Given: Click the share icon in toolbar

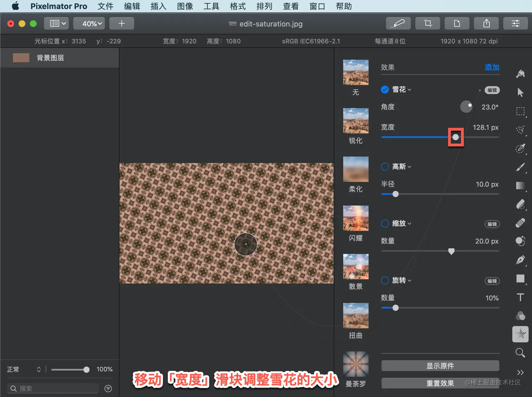Looking at the screenshot, I should coord(486,23).
